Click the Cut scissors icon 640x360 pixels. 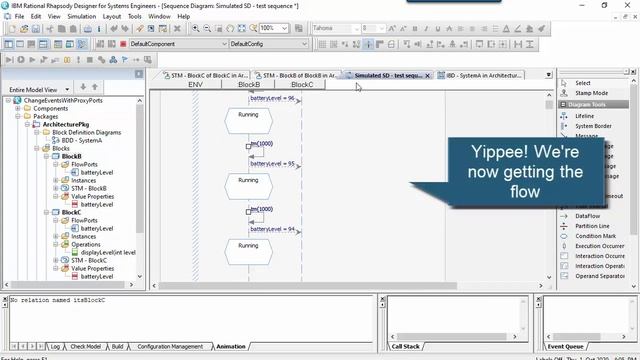pyautogui.click(x=50, y=29)
